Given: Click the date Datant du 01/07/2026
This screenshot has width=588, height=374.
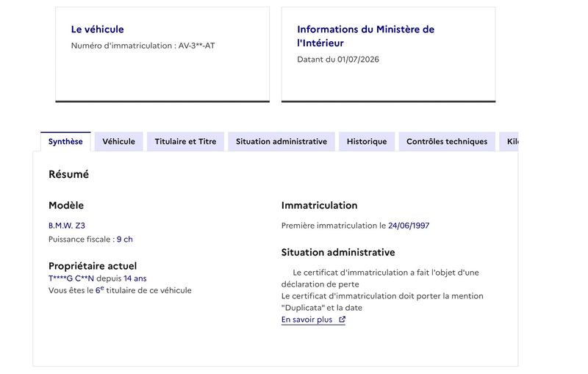Looking at the screenshot, I should (x=338, y=60).
